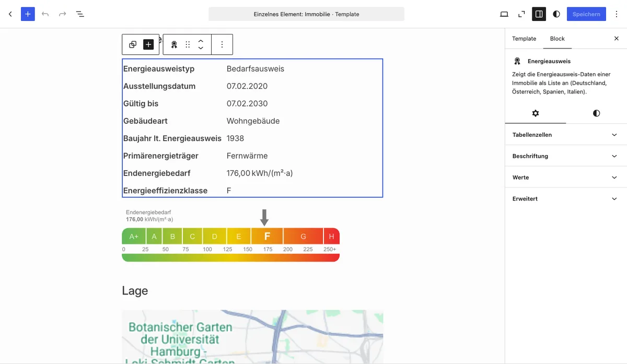Click the command bar template title

306,14
